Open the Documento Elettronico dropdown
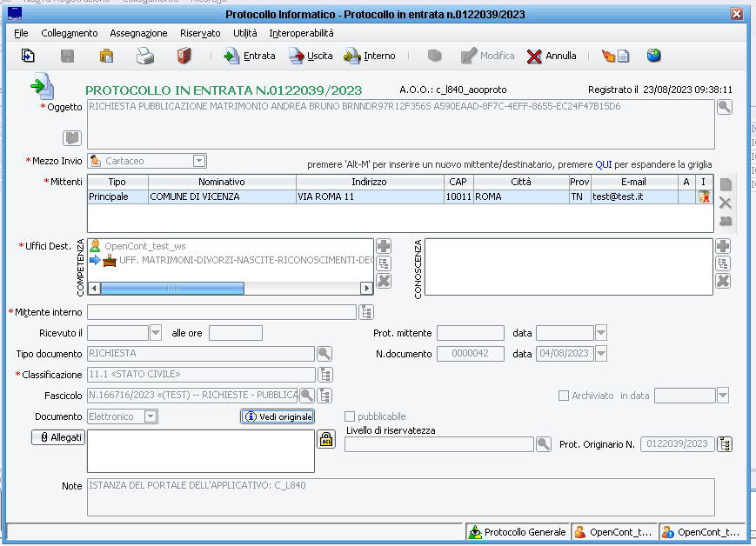756x546 pixels. (x=151, y=416)
